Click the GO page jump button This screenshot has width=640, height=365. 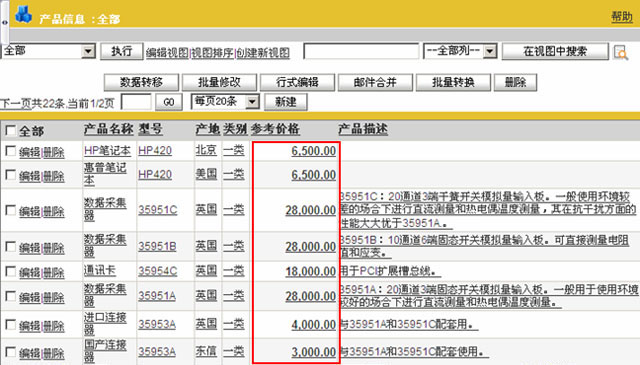[x=169, y=102]
